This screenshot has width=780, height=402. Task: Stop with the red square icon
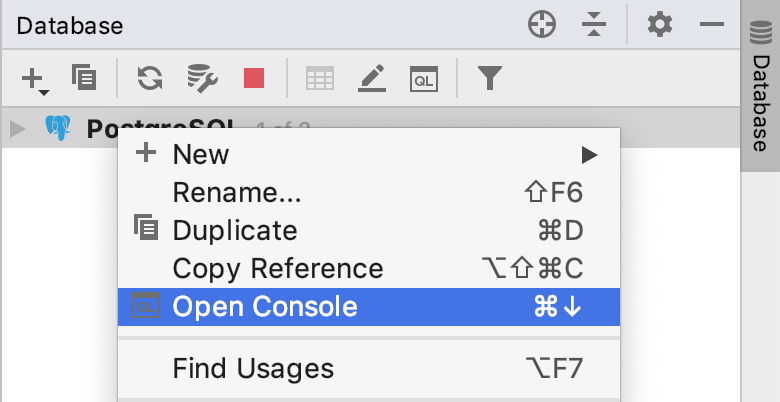(x=254, y=78)
